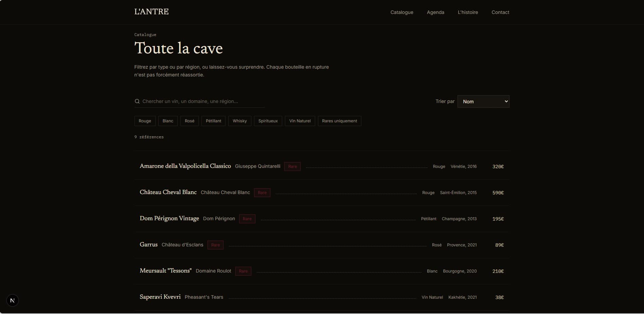644x314 pixels.
Task: Open the Trier par dropdown
Action: click(x=483, y=101)
